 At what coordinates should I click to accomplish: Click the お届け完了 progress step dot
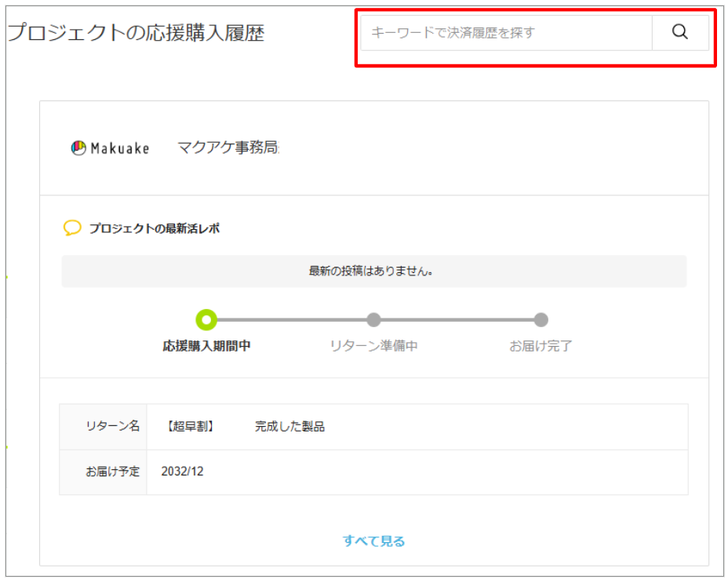tap(541, 320)
